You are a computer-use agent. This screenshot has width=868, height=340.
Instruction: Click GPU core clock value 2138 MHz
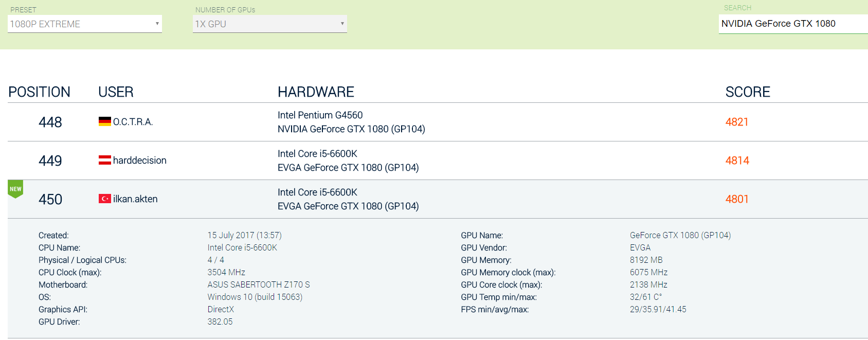649,284
